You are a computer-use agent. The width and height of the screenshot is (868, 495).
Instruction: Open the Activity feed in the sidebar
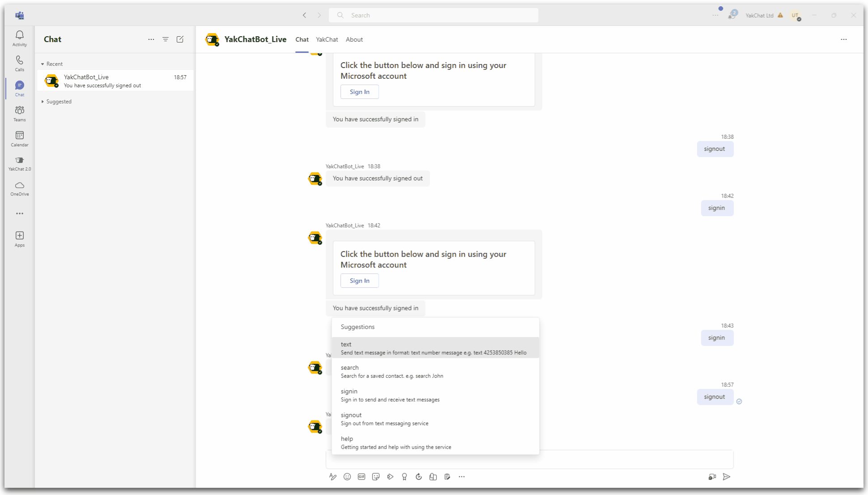click(20, 38)
